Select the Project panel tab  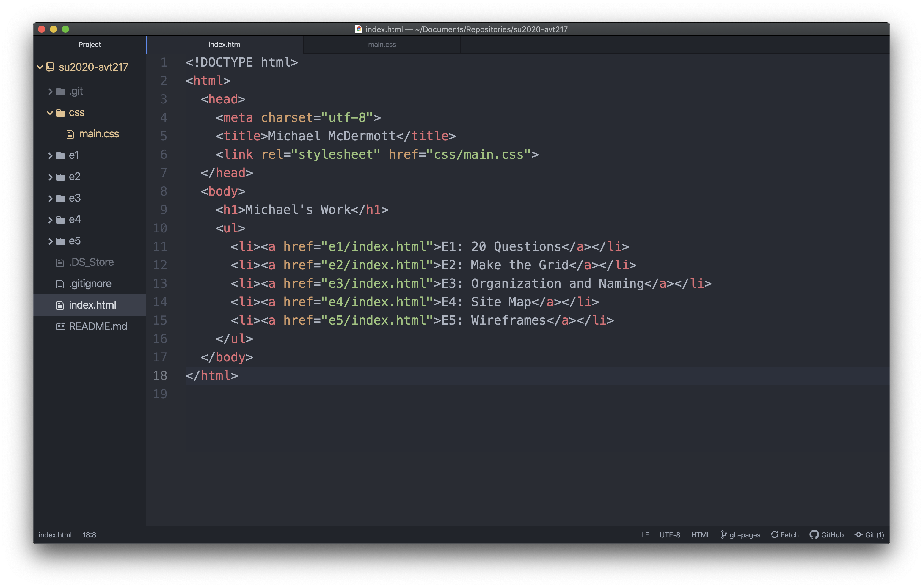pos(90,45)
